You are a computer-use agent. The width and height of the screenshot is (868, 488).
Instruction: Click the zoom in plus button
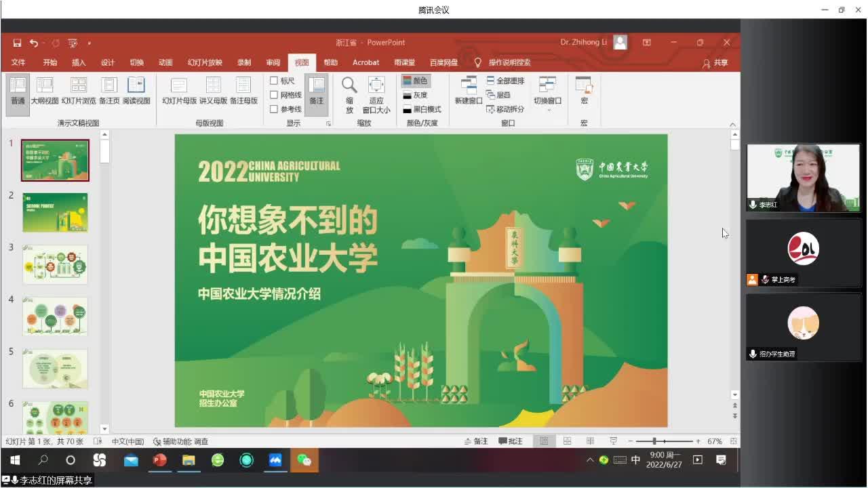(x=698, y=441)
